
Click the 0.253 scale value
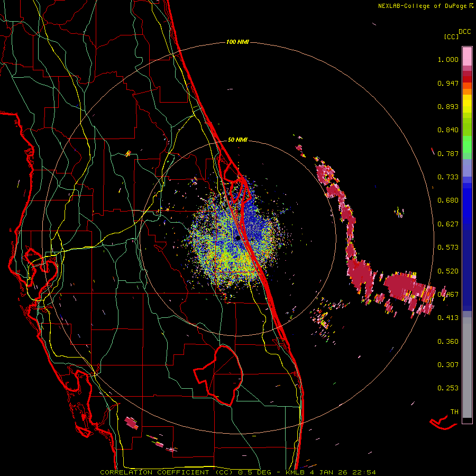[x=448, y=388]
